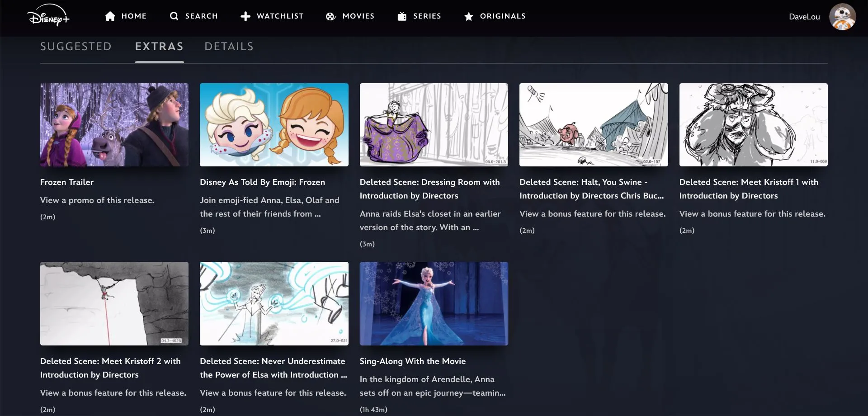Open ORIGINALS section
Screen dimensions: 868x416
(x=503, y=16)
